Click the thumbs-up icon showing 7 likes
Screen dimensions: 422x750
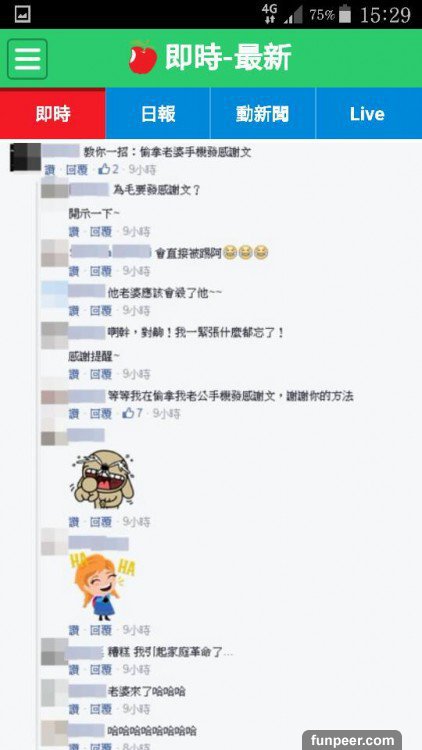(x=128, y=413)
